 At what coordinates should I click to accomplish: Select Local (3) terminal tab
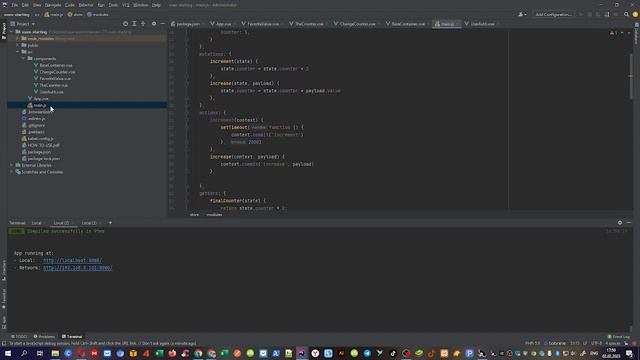[x=89, y=223]
